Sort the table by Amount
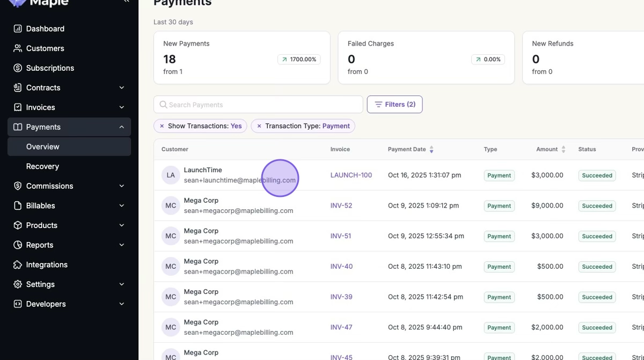This screenshot has height=360, width=644. pos(563,150)
